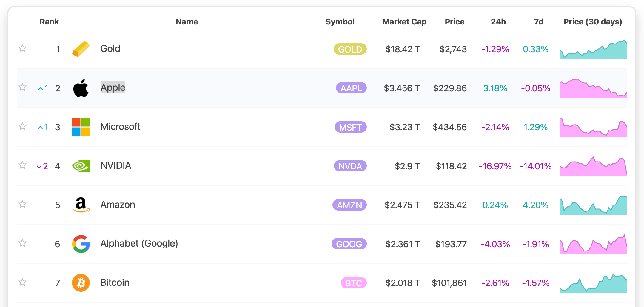Click NVIDIA's rank-down arrow indicator
This screenshot has width=644, height=307.
coord(42,166)
